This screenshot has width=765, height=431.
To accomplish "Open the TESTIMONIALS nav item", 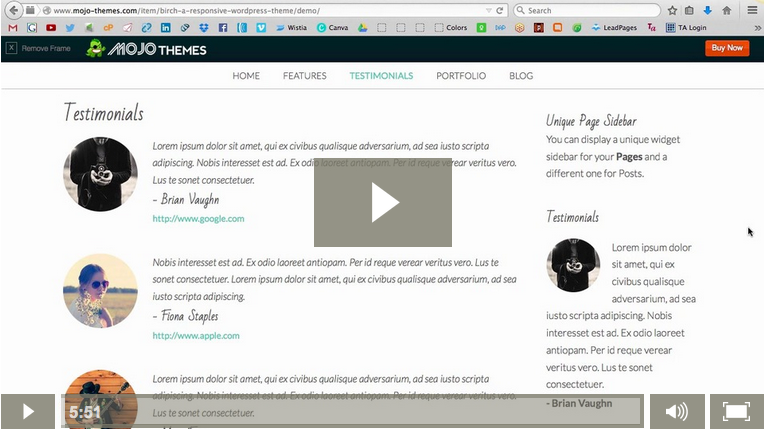I will pos(381,76).
